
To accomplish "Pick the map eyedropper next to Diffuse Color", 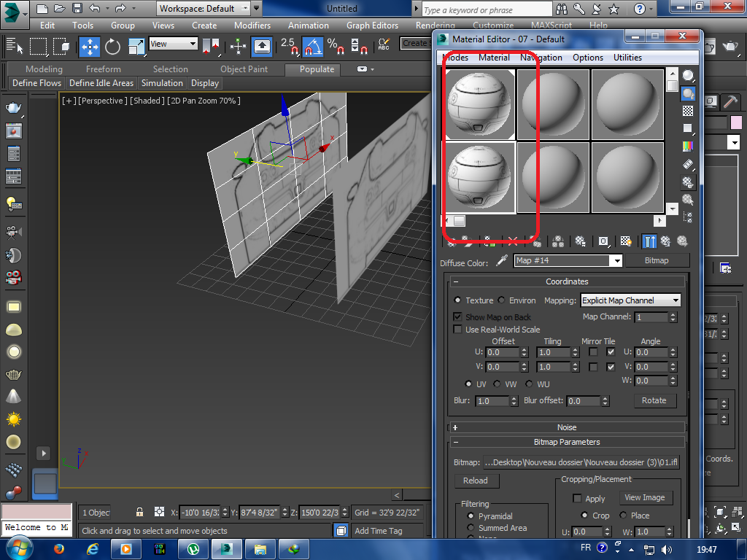I will pos(502,260).
